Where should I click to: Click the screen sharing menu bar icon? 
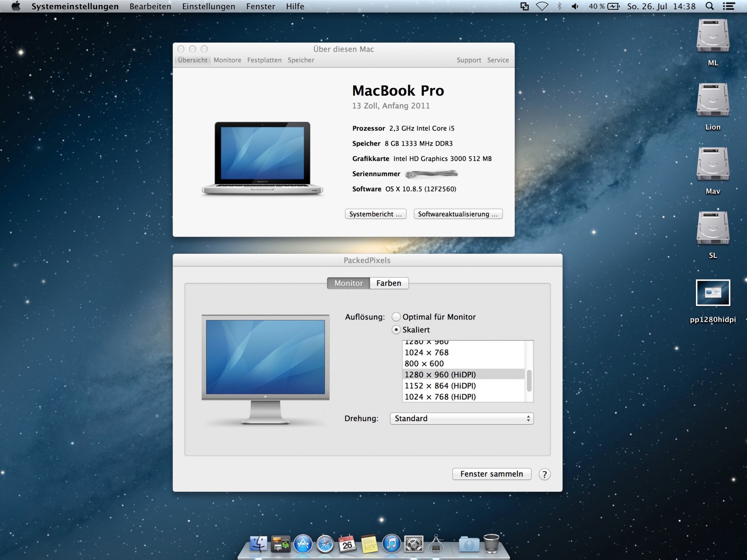tap(524, 6)
